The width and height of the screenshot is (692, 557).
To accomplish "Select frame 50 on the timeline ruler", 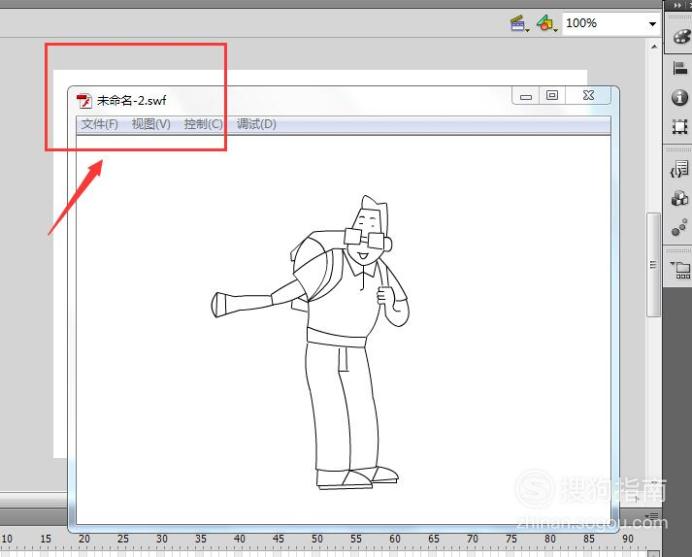I will pyautogui.click(x=317, y=539).
